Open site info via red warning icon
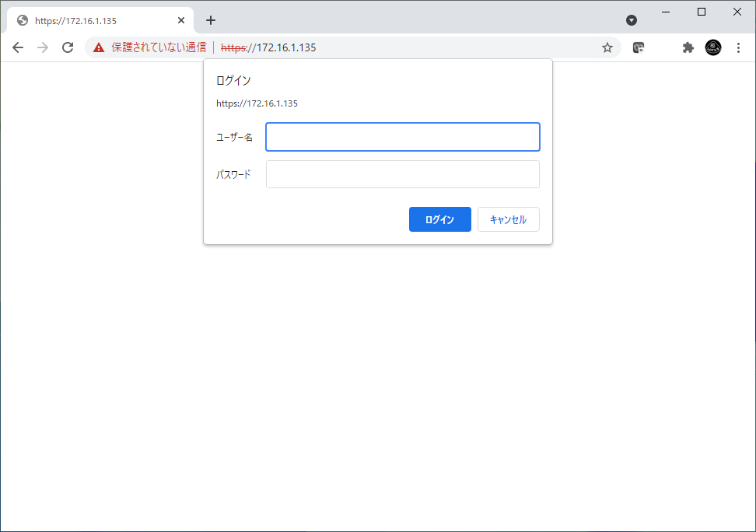The image size is (756, 532). coord(99,47)
